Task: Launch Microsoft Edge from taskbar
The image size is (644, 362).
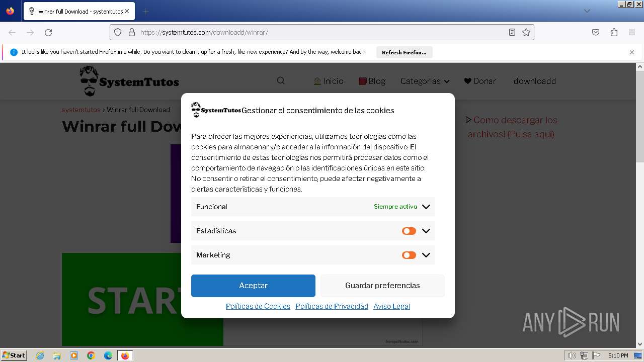Action: 108,355
